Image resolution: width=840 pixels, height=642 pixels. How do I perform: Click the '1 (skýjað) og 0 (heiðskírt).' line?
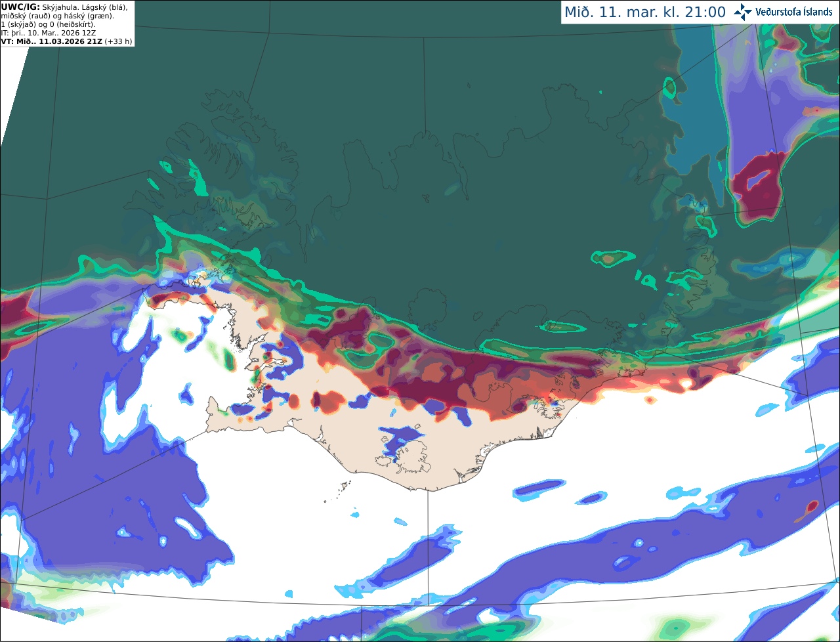48,24
